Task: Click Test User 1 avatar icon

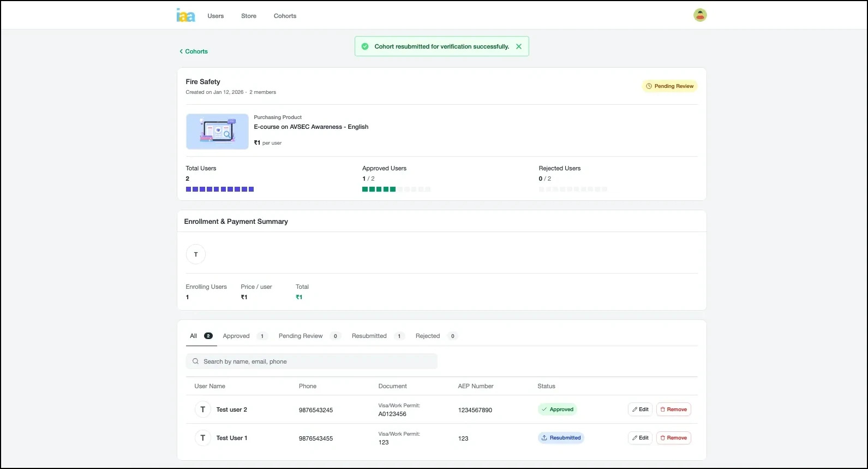Action: click(x=203, y=438)
